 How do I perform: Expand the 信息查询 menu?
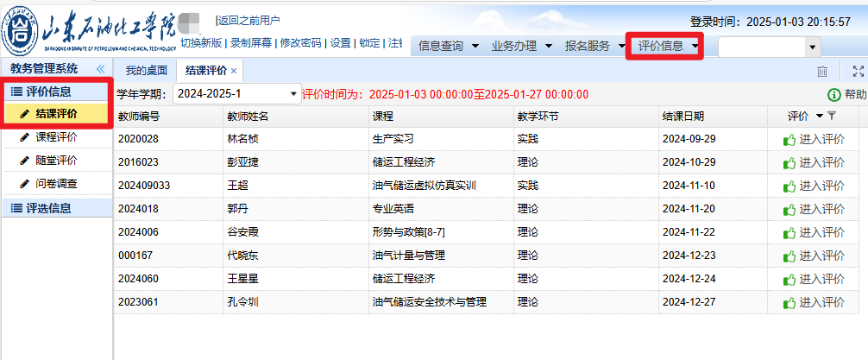(x=449, y=46)
